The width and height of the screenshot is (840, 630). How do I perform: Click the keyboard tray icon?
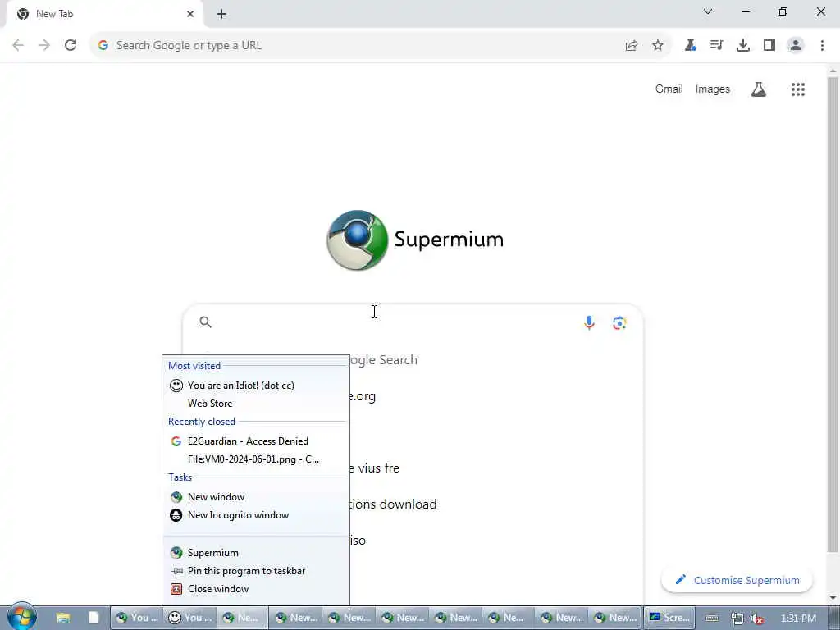coord(712,619)
